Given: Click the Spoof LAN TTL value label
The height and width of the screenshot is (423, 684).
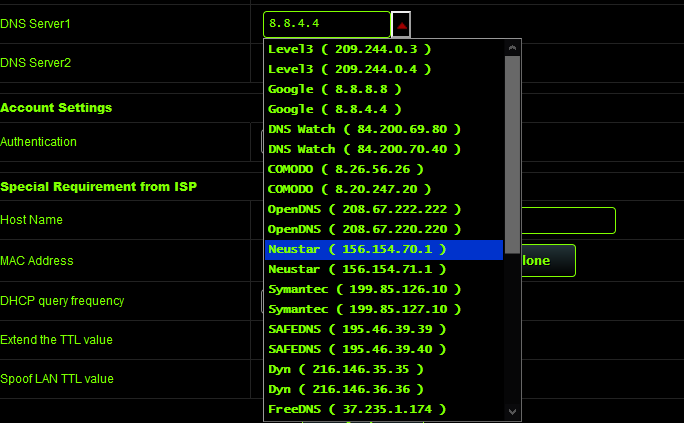Looking at the screenshot, I should pyautogui.click(x=57, y=379).
